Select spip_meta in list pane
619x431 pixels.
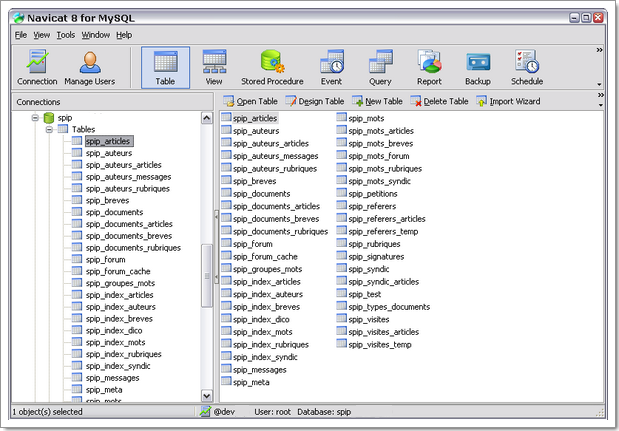point(251,382)
